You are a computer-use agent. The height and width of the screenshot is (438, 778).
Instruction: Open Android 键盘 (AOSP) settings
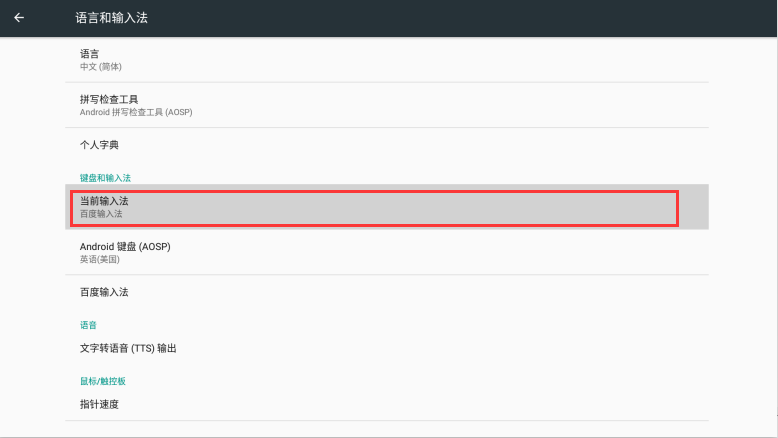[x=125, y=246]
